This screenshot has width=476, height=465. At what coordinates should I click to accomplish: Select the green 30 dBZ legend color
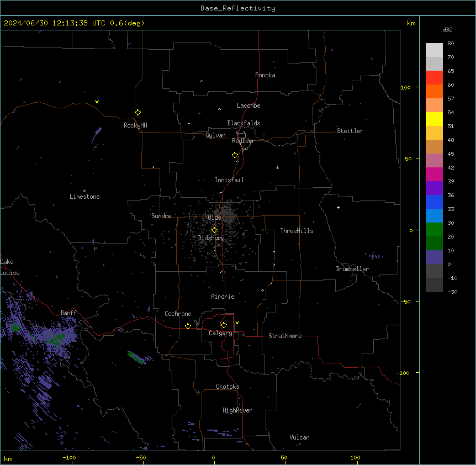coord(434,230)
